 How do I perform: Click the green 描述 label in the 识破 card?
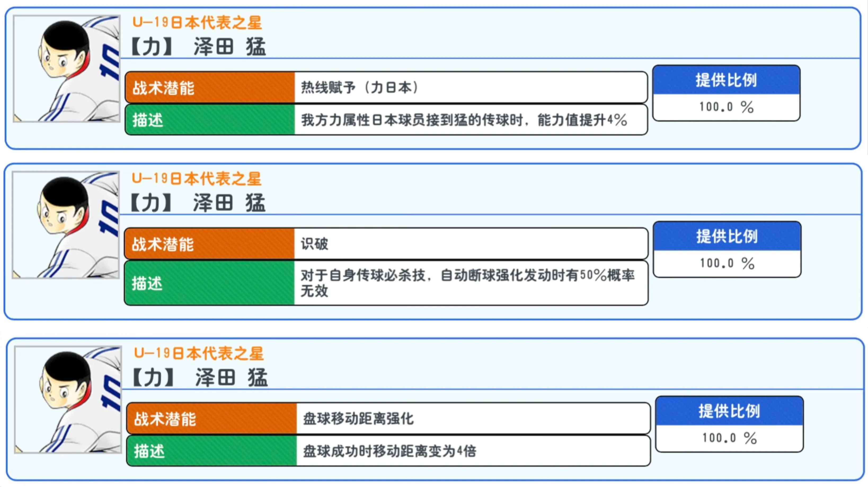(x=209, y=283)
